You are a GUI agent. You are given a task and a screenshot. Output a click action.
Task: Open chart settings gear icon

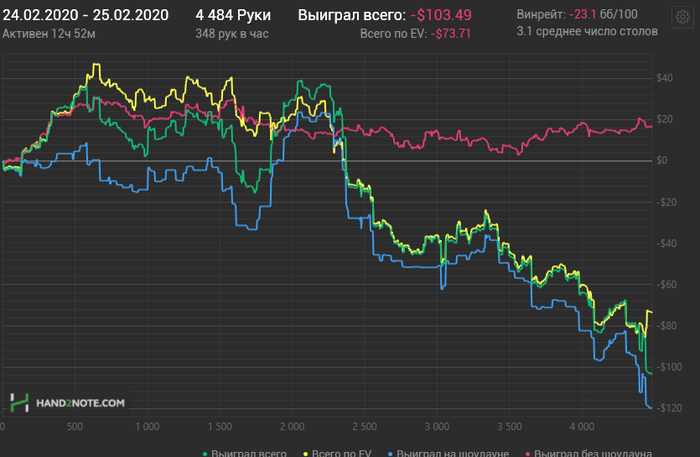tap(682, 17)
